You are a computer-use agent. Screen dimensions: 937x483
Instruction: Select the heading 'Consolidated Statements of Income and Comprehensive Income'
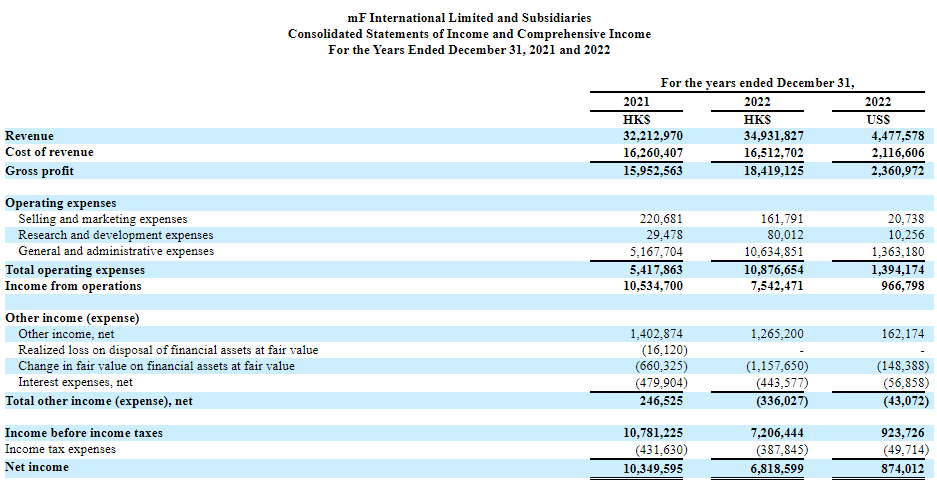pos(469,34)
